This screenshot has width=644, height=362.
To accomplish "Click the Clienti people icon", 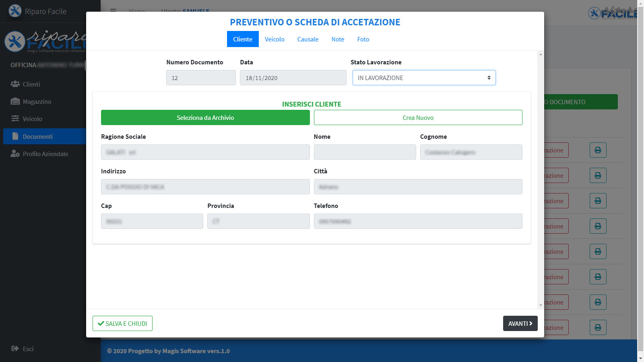I will tap(15, 84).
